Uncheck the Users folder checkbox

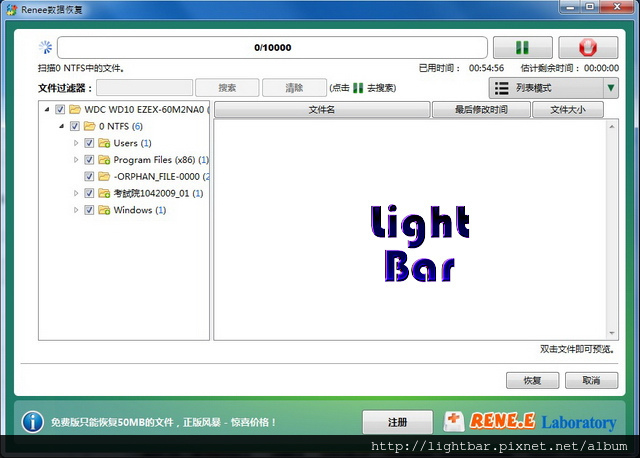tap(89, 143)
